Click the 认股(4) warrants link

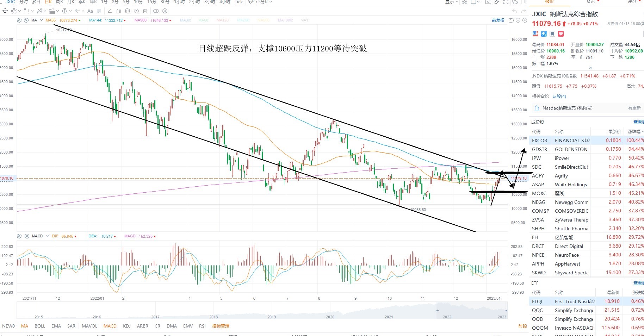tap(559, 96)
